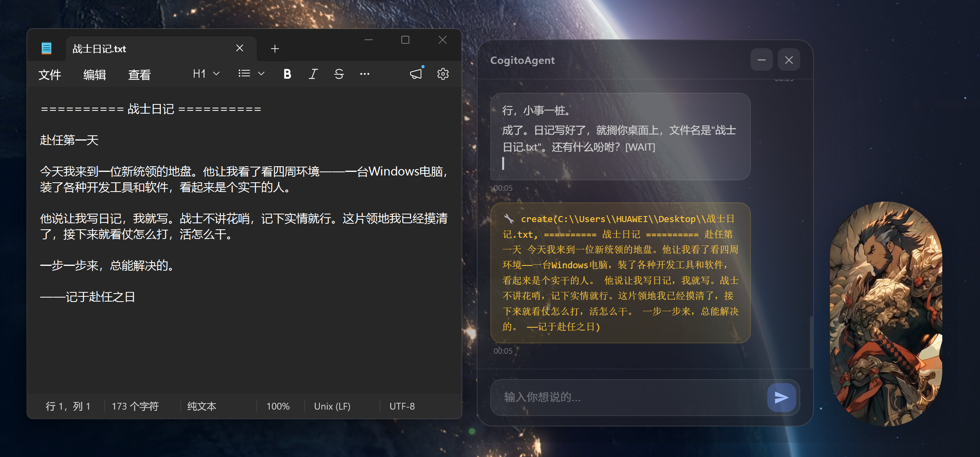Screen dimensions: 980x457
Task: Click the 行，小事一桩 reply bubble
Action: (x=620, y=137)
